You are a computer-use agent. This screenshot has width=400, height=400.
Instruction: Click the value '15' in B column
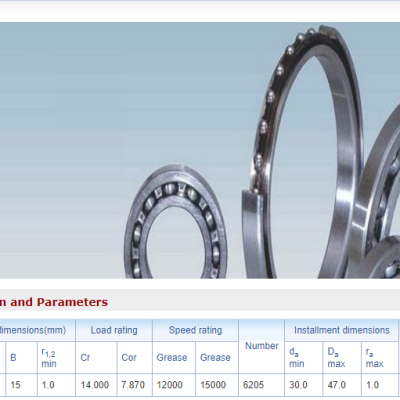coord(15,385)
